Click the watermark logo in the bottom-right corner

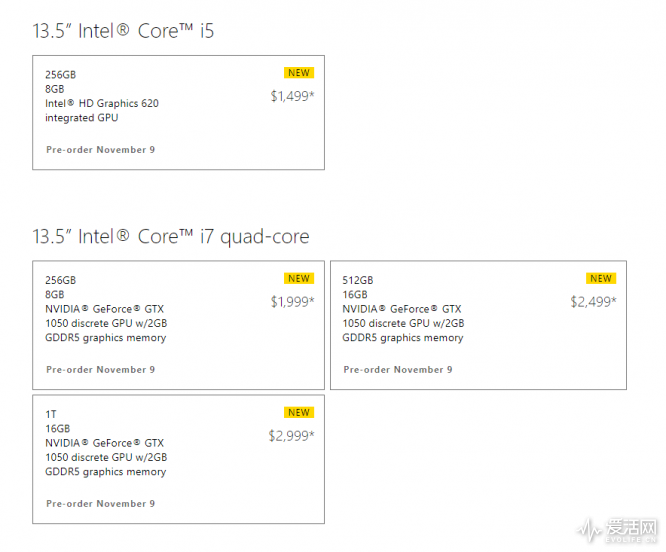[621, 529]
